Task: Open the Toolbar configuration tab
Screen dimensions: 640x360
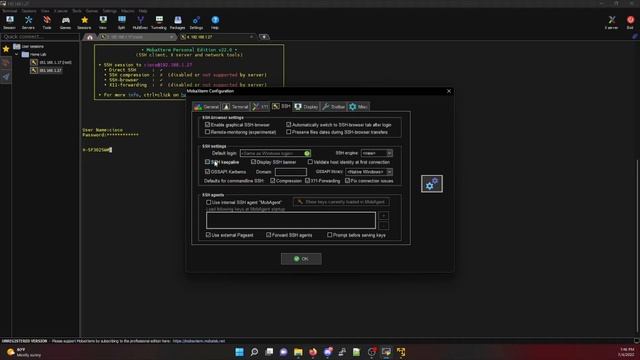Action: pyautogui.click(x=333, y=107)
